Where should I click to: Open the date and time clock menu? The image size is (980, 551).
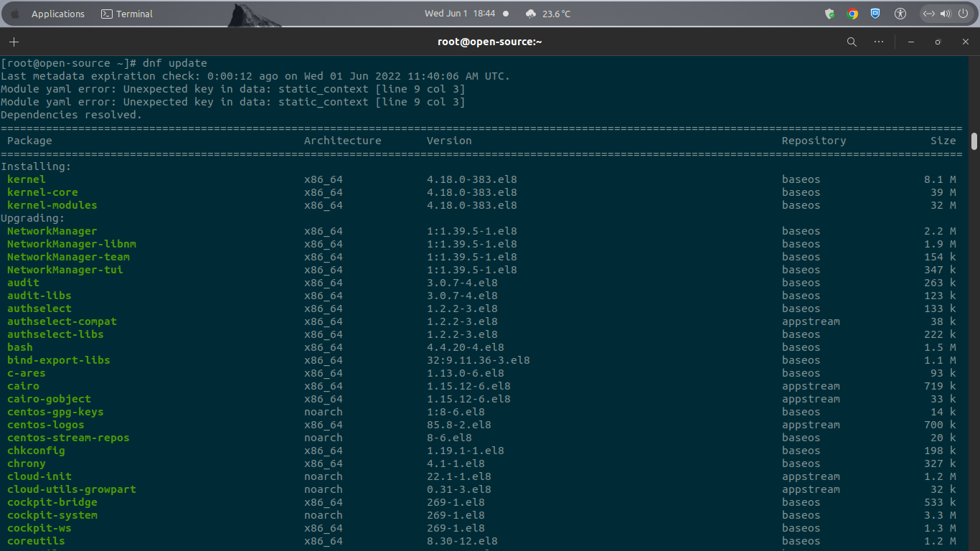[460, 14]
